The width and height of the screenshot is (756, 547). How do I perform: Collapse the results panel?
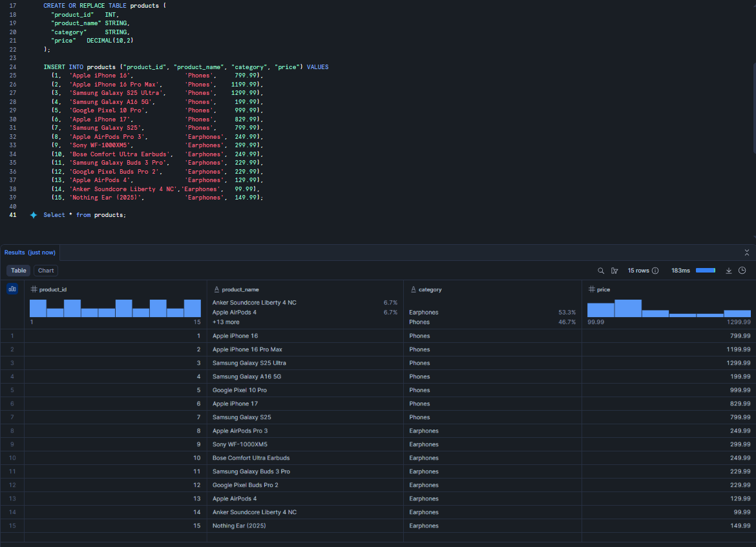click(747, 253)
